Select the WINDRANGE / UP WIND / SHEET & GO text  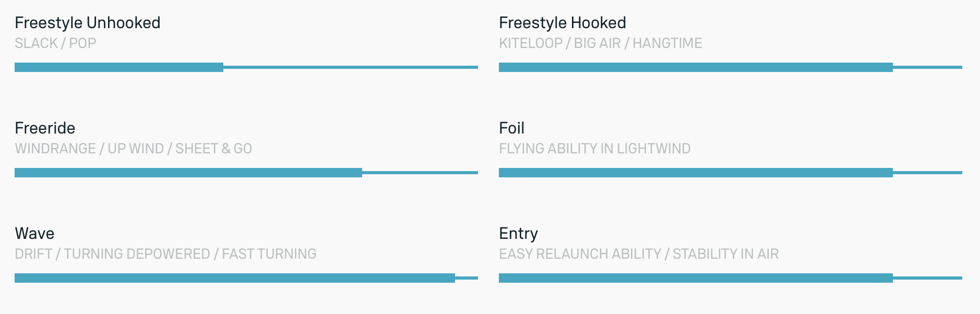[133, 149]
